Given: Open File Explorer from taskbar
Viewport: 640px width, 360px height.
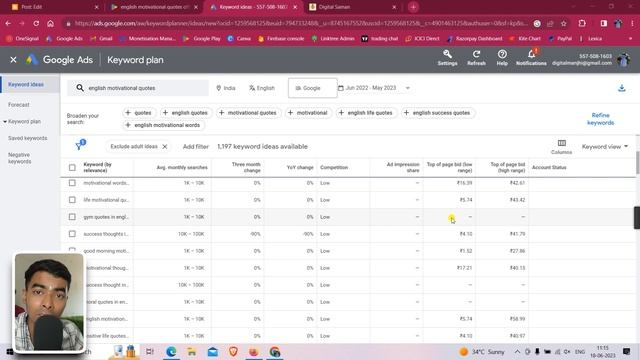Looking at the screenshot, I should coord(191,351).
